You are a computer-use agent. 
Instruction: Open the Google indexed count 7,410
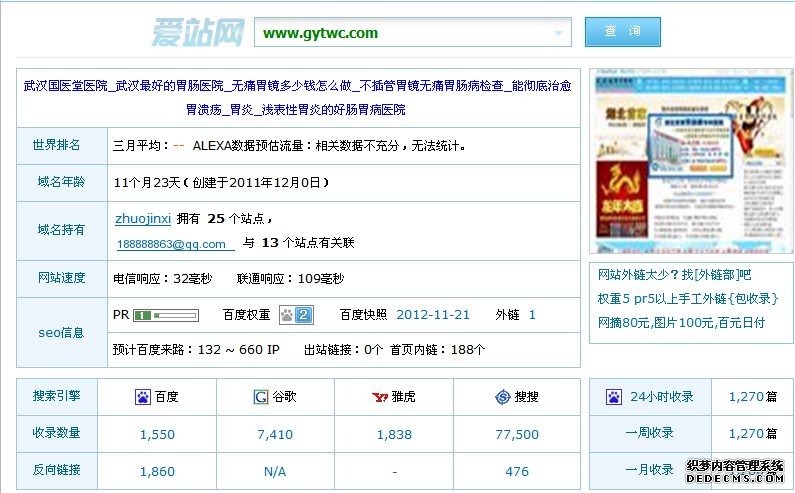tap(275, 435)
